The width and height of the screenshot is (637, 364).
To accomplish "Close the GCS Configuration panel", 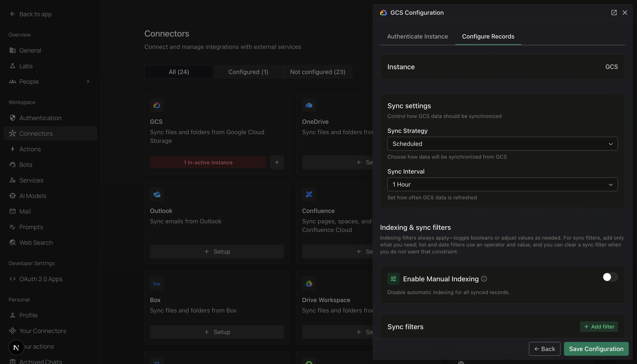I will (x=625, y=13).
